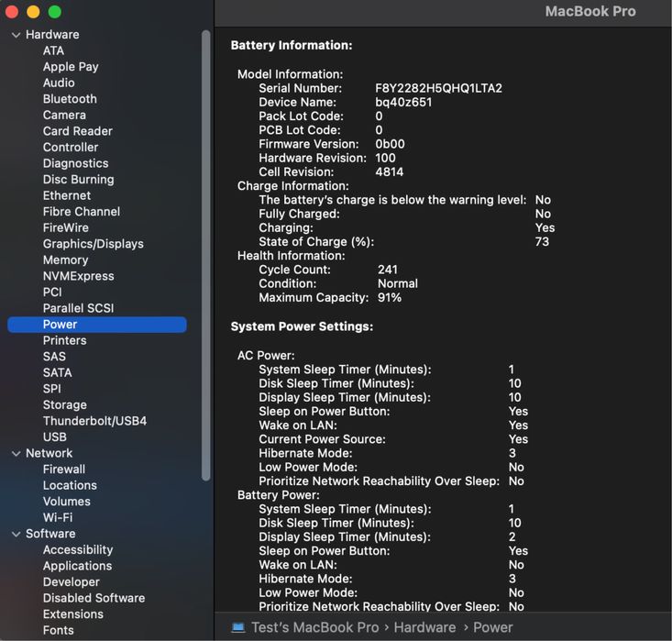Select Audio under Hardware
Screen dimensions: 672x641
tap(59, 83)
